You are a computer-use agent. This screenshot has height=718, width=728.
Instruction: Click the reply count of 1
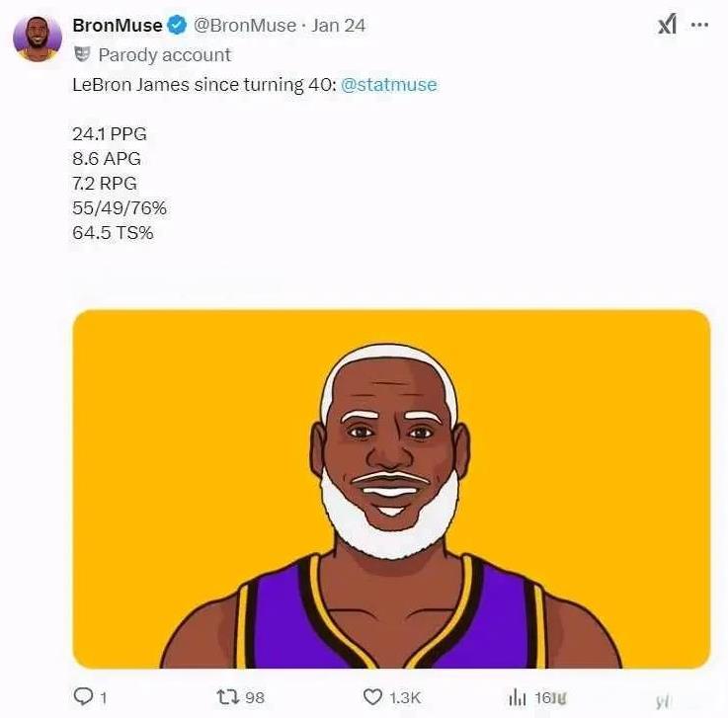104,697
